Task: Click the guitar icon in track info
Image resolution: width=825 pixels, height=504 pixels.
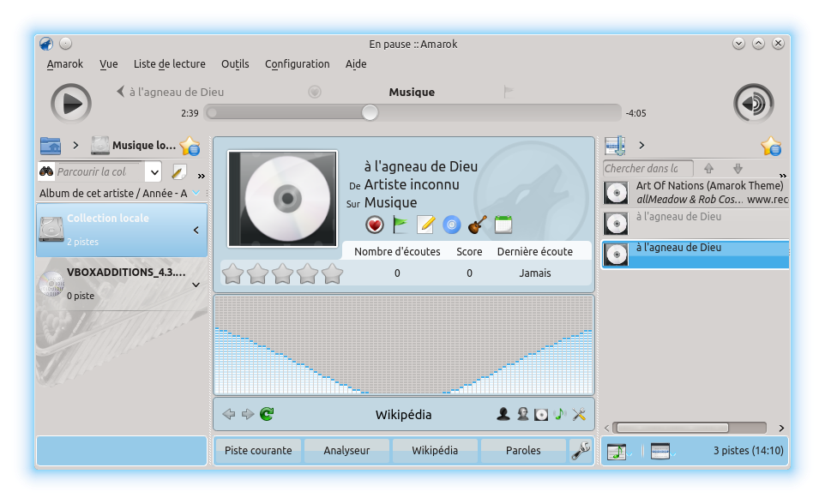Action: click(478, 225)
